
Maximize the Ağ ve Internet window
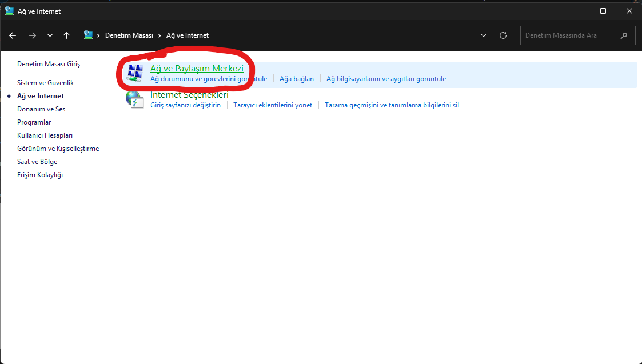(603, 11)
